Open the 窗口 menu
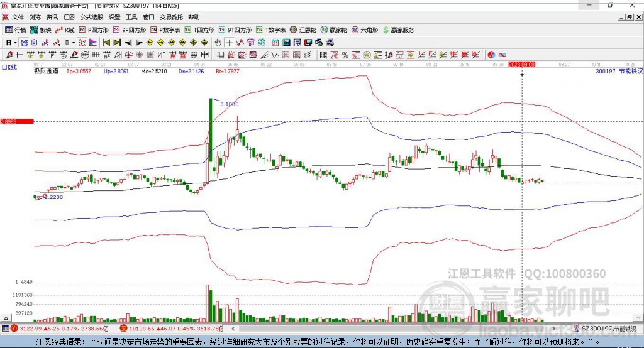 (x=148, y=17)
